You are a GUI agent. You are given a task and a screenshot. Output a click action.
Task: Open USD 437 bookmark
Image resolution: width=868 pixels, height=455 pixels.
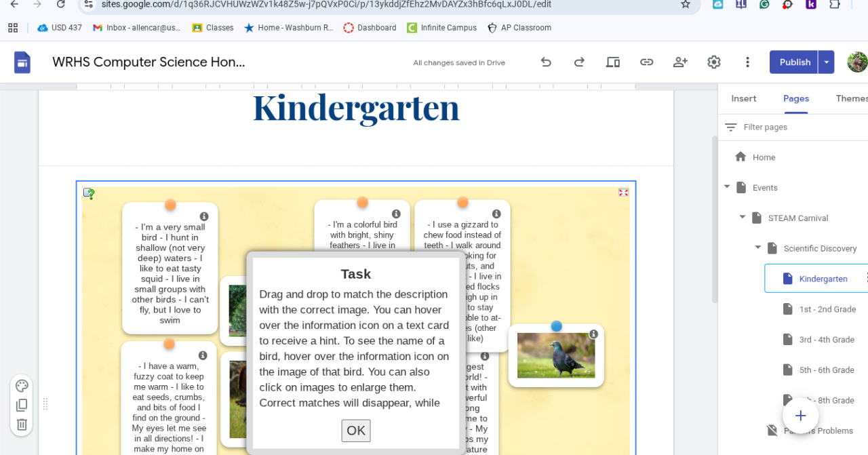coord(60,28)
